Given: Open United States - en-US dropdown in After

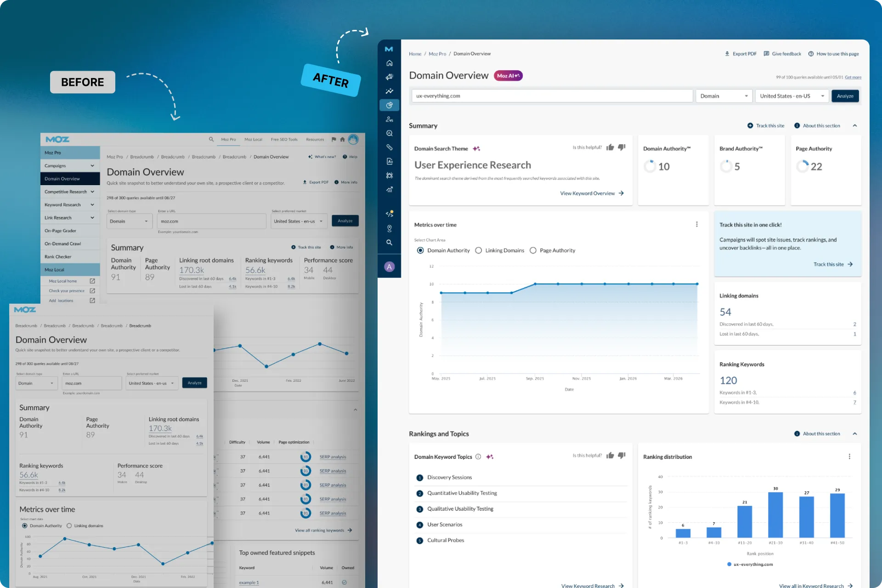Looking at the screenshot, I should (x=792, y=96).
